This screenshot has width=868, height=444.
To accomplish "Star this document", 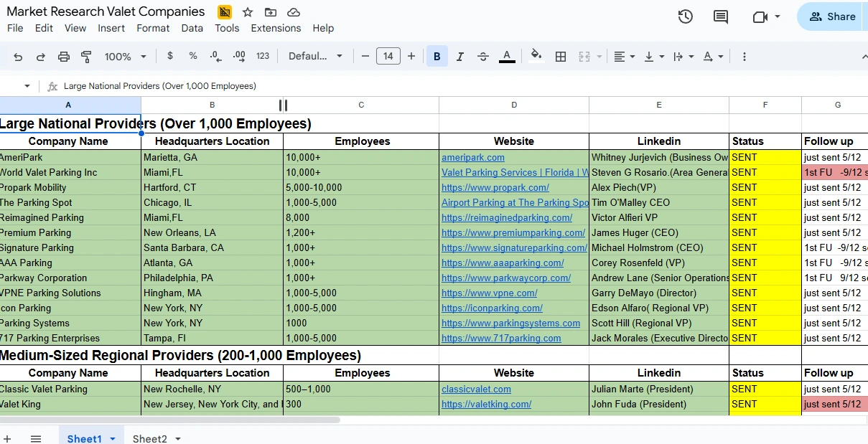I will click(x=248, y=12).
